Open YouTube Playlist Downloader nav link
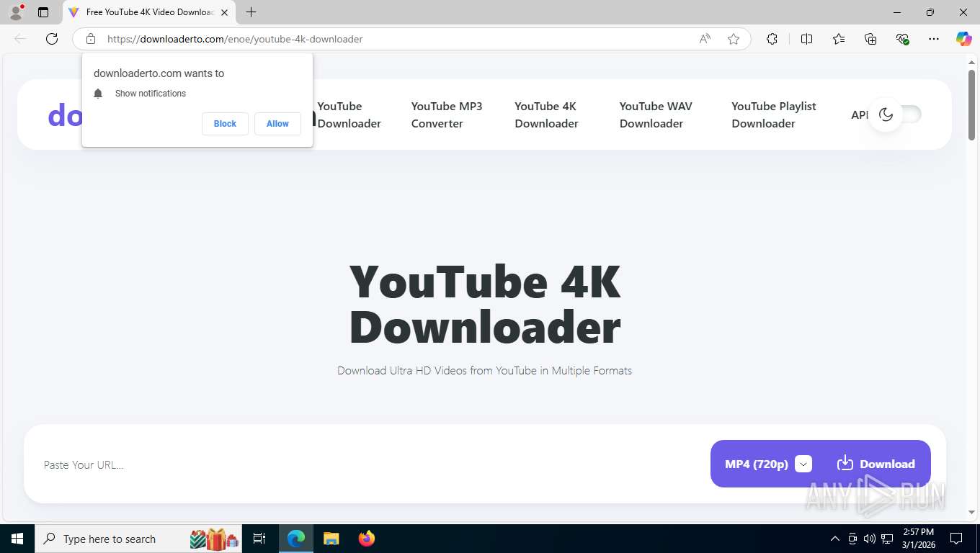This screenshot has height=553, width=980. pyautogui.click(x=774, y=114)
